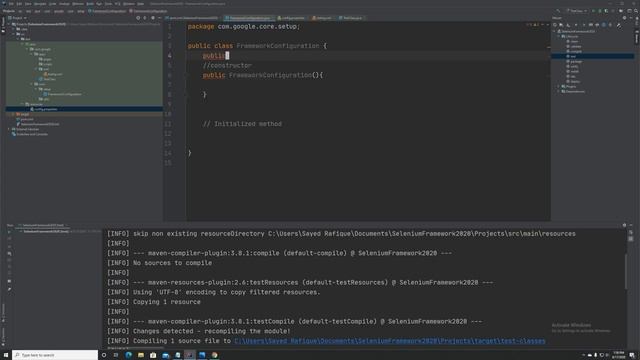640x360 pixels.
Task: Open Project panel gear options
Action: (153, 18)
